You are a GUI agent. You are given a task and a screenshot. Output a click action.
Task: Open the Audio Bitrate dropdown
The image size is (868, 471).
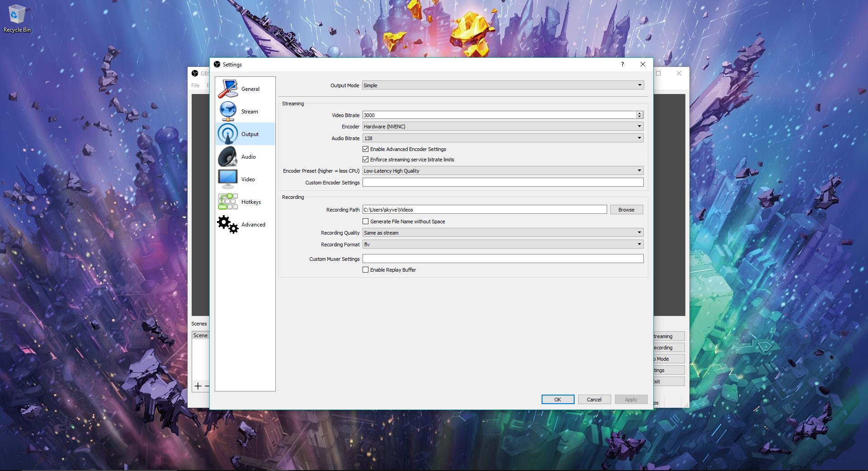point(503,138)
